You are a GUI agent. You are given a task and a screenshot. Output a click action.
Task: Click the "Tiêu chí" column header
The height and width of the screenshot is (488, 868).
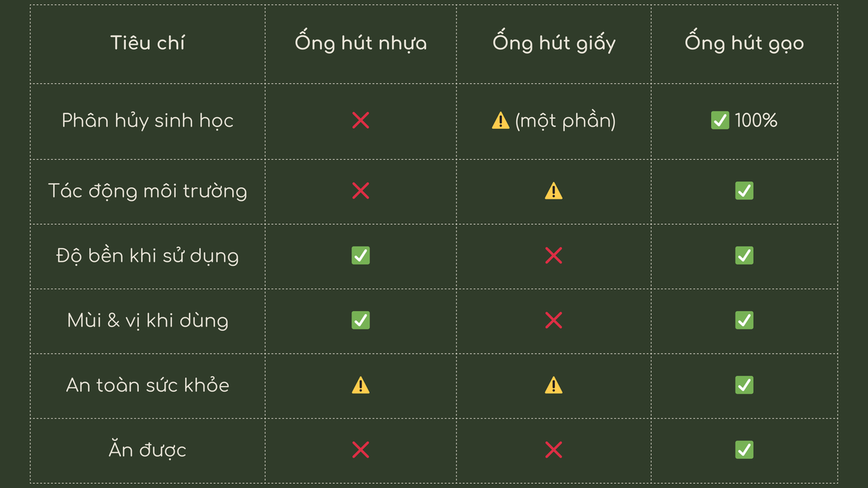coord(148,43)
